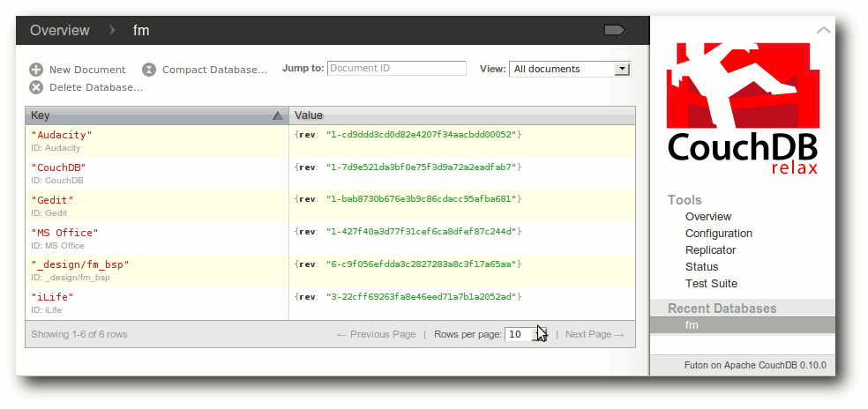Open Configuration from the Tools sidebar
Image resolution: width=868 pixels, height=409 pixels.
[718, 234]
